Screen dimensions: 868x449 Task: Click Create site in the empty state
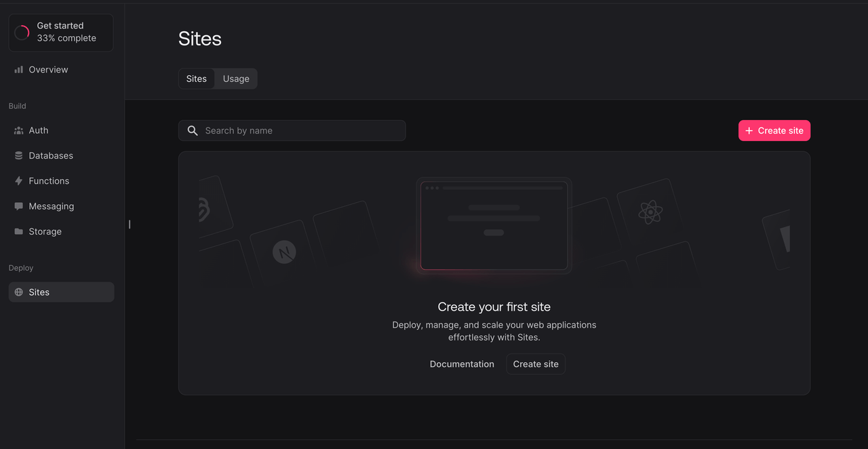pos(535,364)
